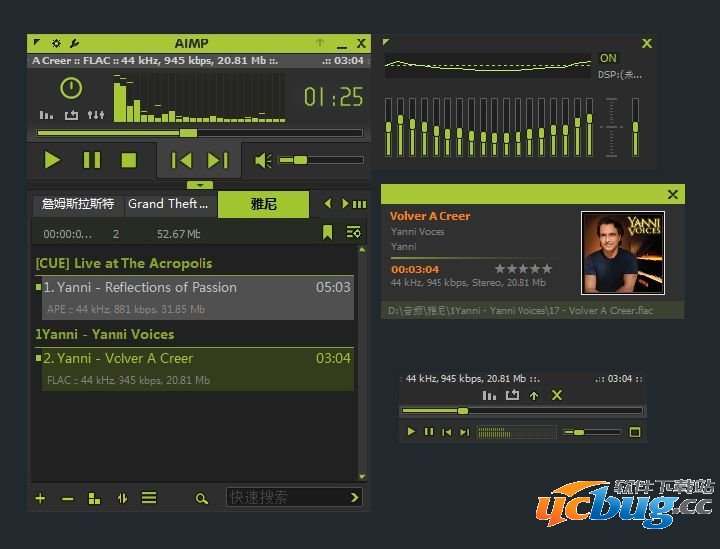
Task: Toggle repeat icon in main player
Action: [x=71, y=115]
